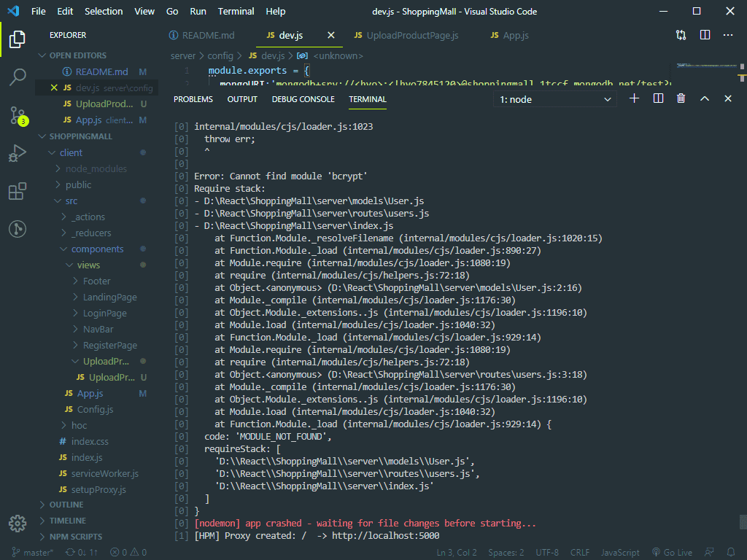Close the dev.js editor tab
This screenshot has height=560, width=747.
point(330,35)
